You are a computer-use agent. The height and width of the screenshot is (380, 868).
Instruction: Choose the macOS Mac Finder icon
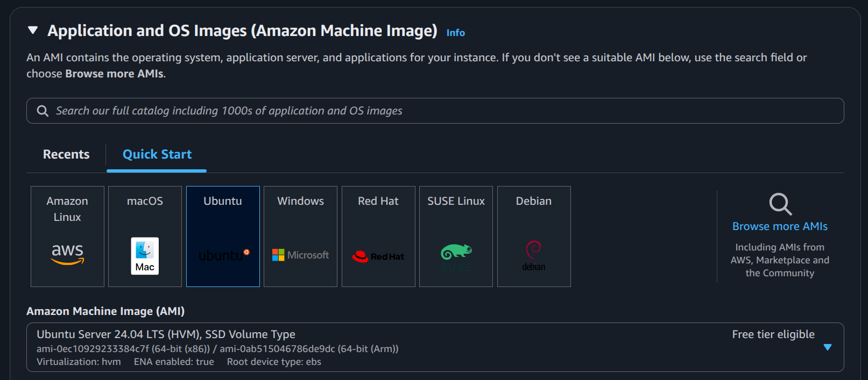pyautogui.click(x=145, y=256)
